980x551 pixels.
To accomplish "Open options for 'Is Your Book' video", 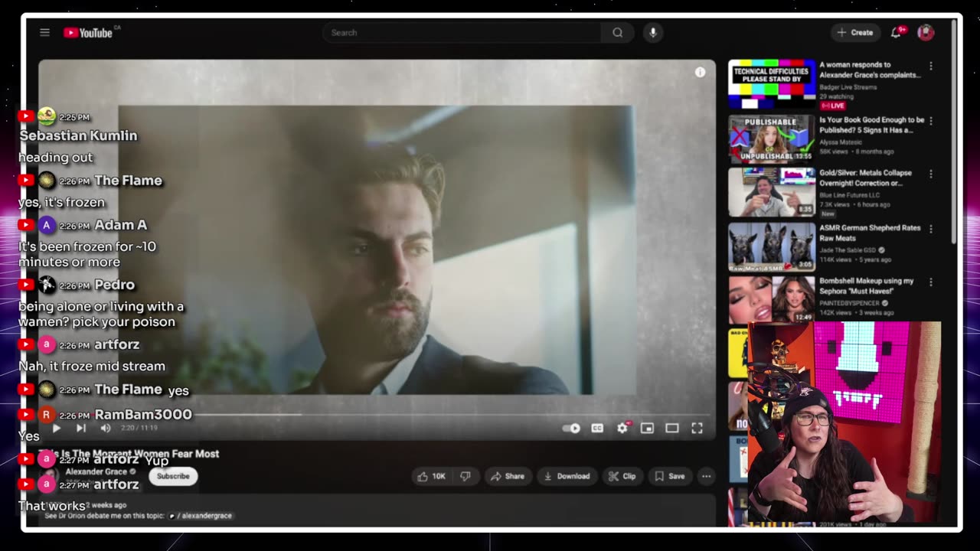I will pos(931,120).
